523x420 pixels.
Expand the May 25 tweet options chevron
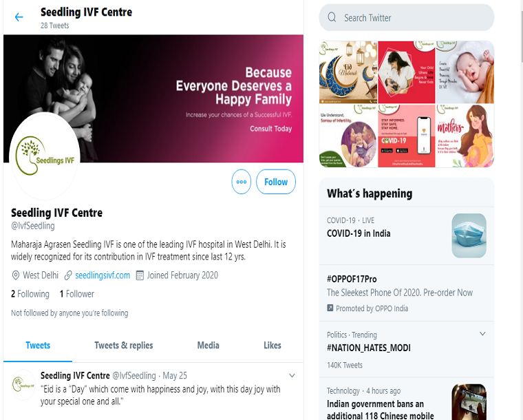pos(292,376)
